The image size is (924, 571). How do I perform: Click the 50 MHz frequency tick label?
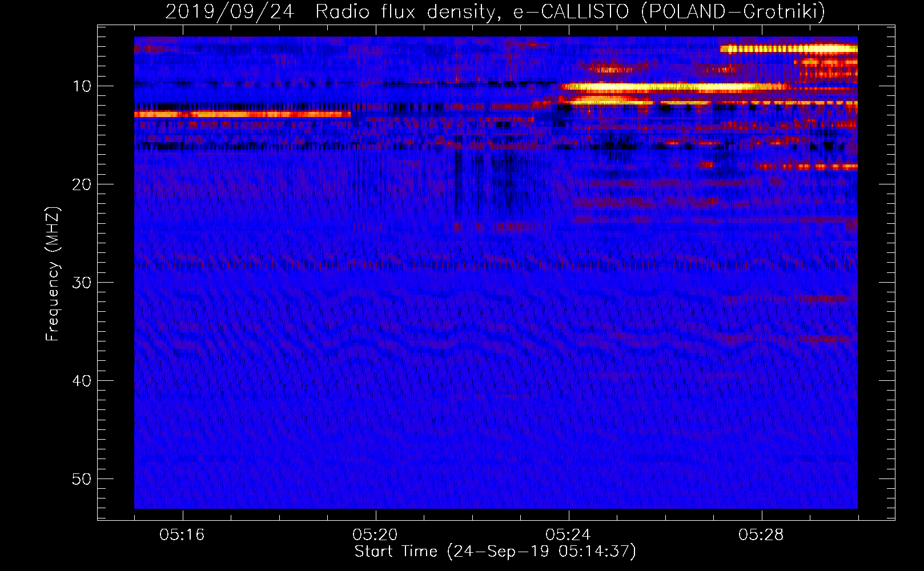[x=82, y=479]
